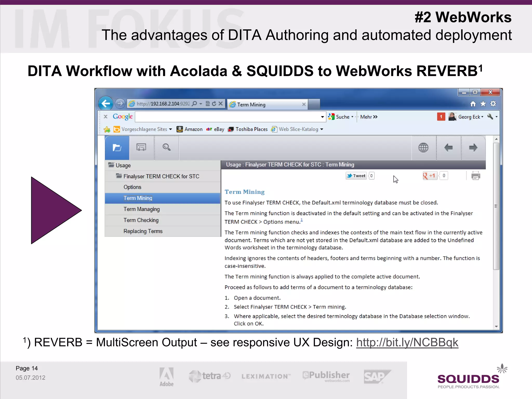
Task: Close the Term Mining browser tab
Action: [x=304, y=104]
